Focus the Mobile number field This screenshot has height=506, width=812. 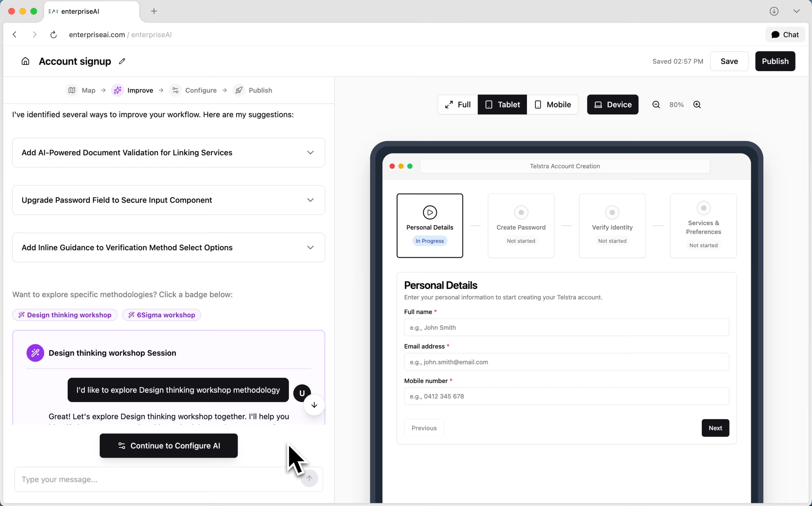[x=567, y=396]
